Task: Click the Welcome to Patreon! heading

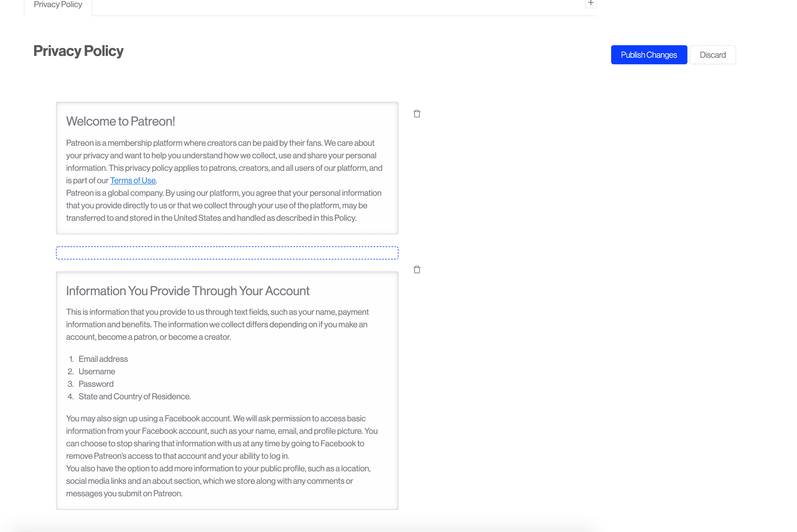Action: (x=121, y=121)
